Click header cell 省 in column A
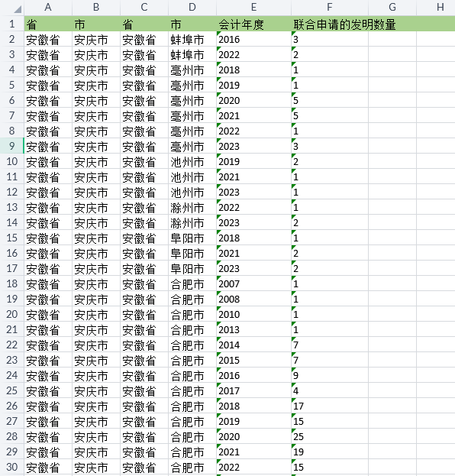Screen dimensions: 455x476 click(x=48, y=24)
